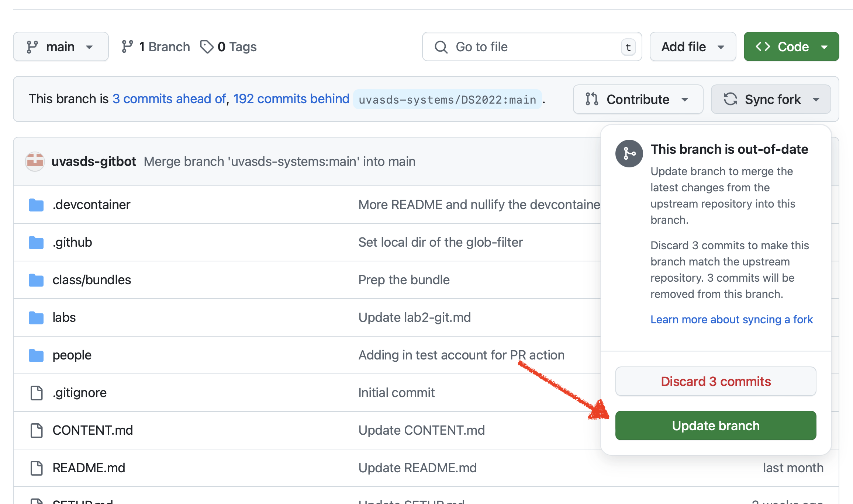Click the Update branch green button

[x=715, y=425]
